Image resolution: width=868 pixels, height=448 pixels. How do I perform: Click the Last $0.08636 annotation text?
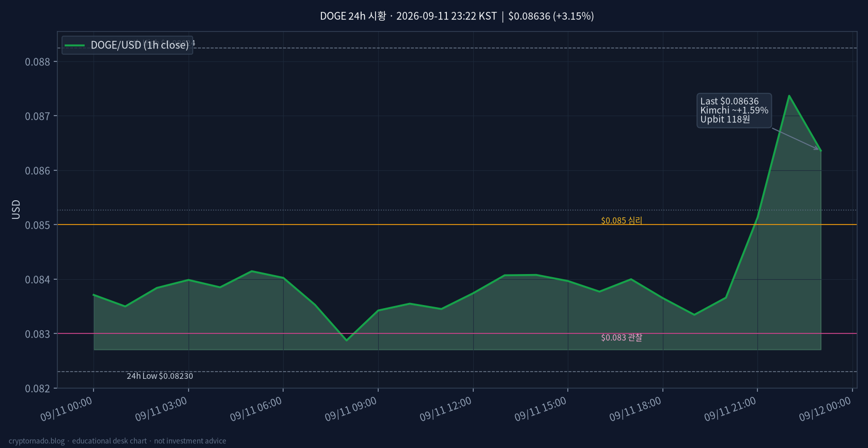click(x=730, y=101)
